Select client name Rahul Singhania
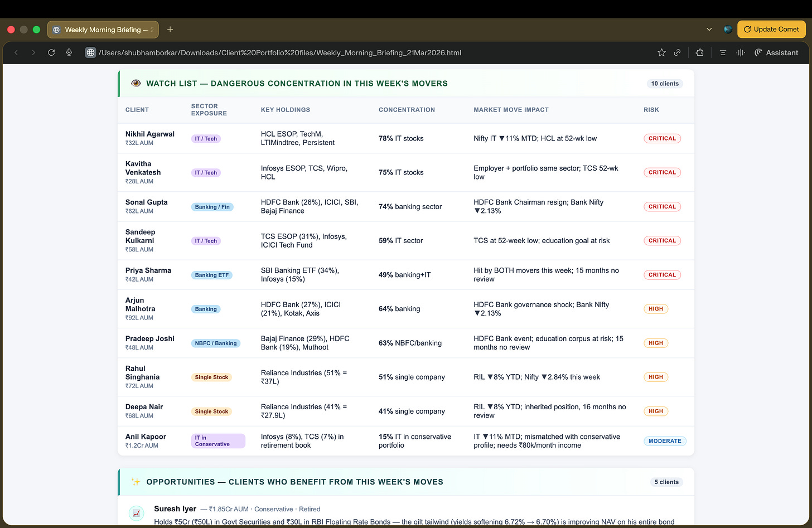The image size is (812, 528). click(143, 372)
